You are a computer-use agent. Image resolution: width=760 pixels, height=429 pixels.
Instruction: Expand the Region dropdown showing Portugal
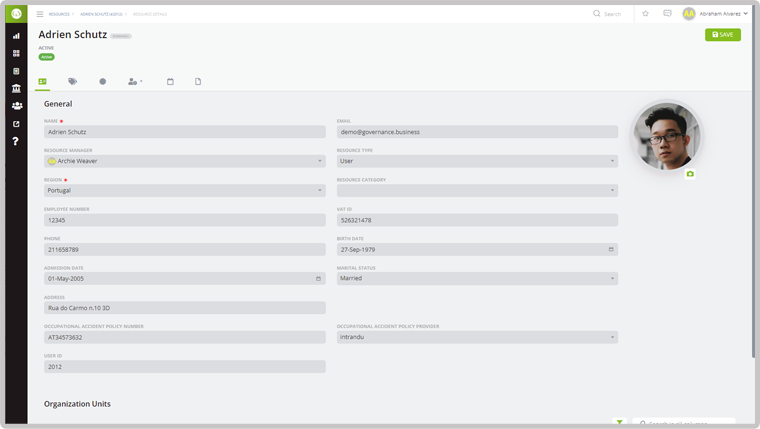point(185,190)
